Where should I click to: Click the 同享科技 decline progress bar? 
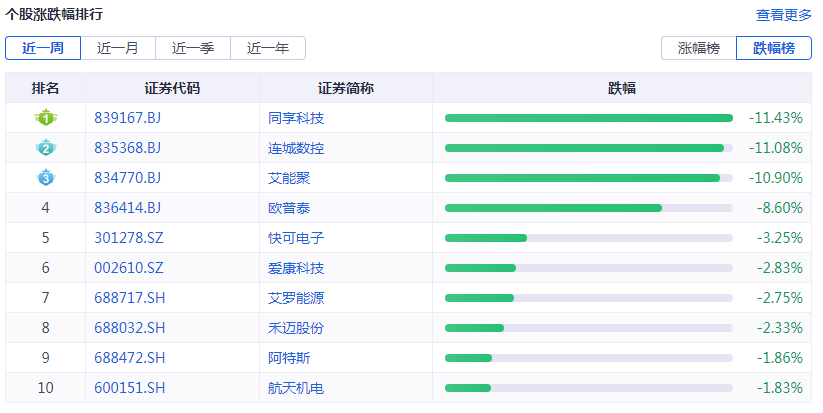click(588, 118)
